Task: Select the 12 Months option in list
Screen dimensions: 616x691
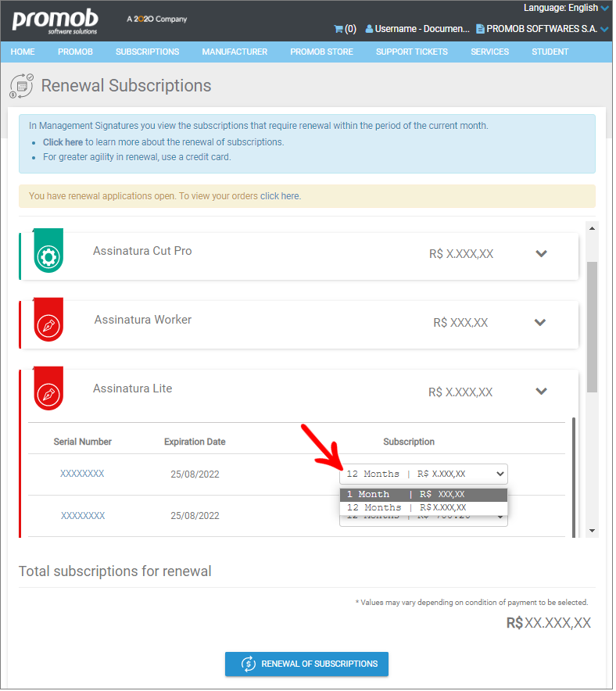Action: [x=425, y=510]
